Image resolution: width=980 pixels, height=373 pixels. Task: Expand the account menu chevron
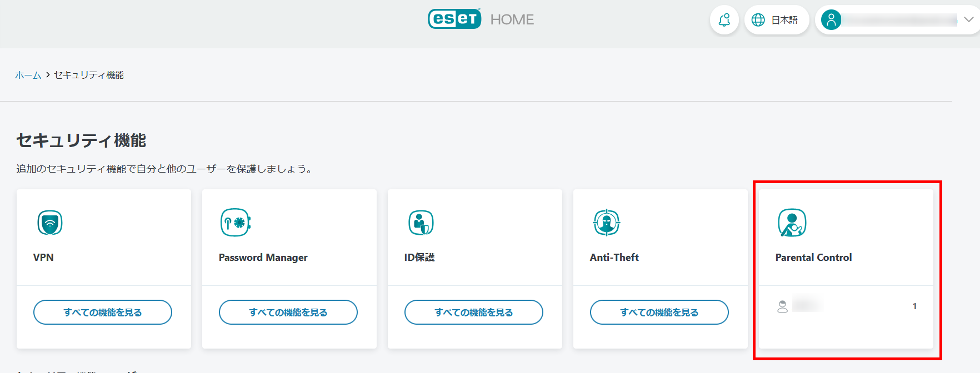[968, 20]
